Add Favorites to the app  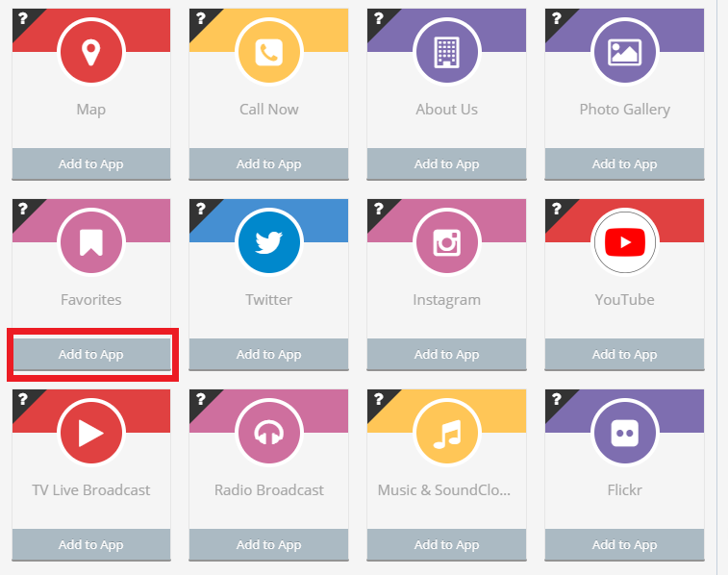point(91,354)
